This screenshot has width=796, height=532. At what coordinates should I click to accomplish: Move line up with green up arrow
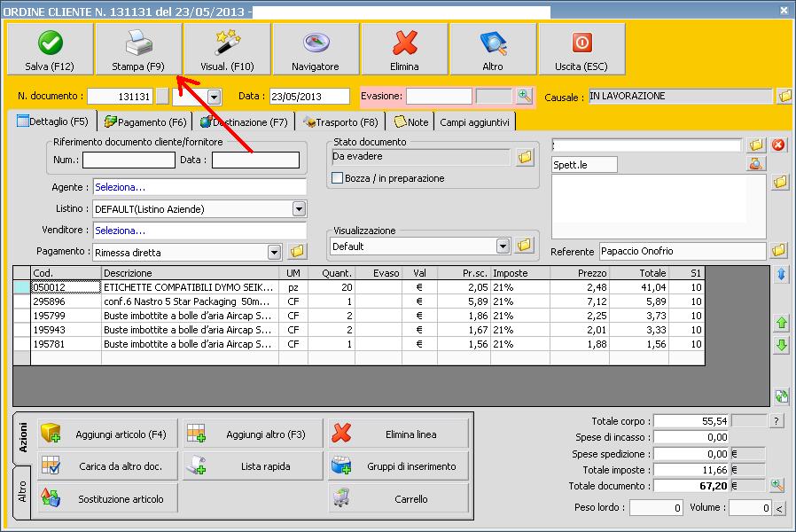[781, 323]
